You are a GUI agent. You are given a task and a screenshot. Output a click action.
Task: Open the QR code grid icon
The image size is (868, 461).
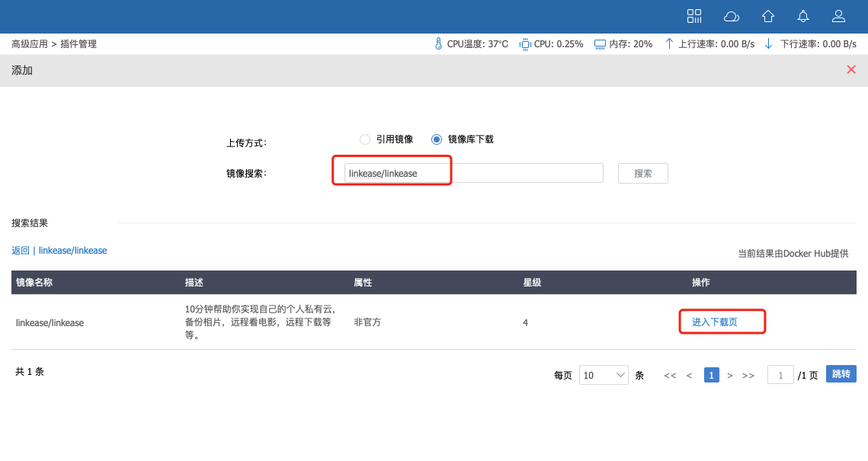pyautogui.click(x=693, y=16)
